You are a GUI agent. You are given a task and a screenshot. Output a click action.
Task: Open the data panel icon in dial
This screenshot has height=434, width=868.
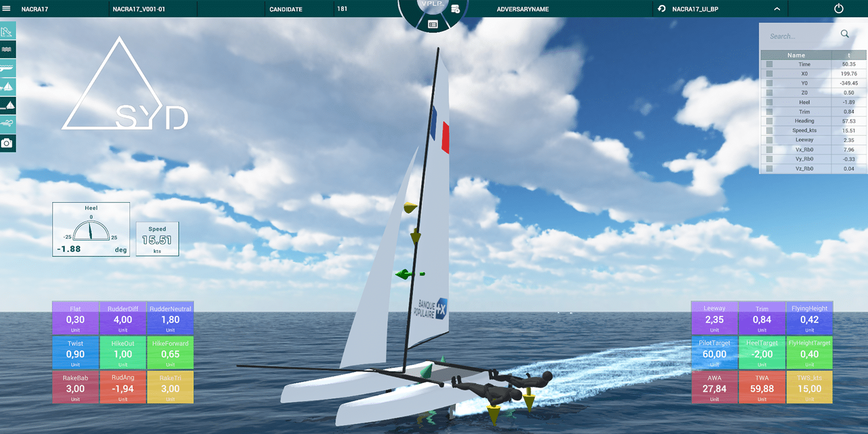[432, 24]
